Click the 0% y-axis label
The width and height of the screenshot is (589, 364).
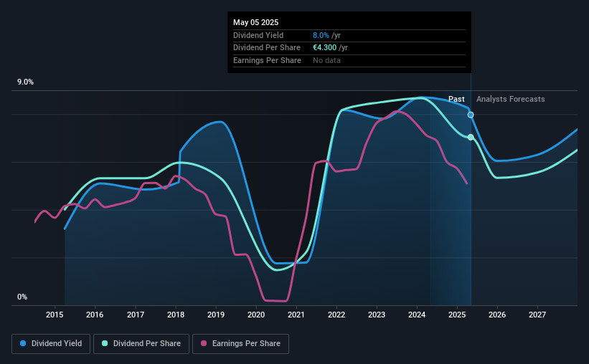click(x=22, y=297)
